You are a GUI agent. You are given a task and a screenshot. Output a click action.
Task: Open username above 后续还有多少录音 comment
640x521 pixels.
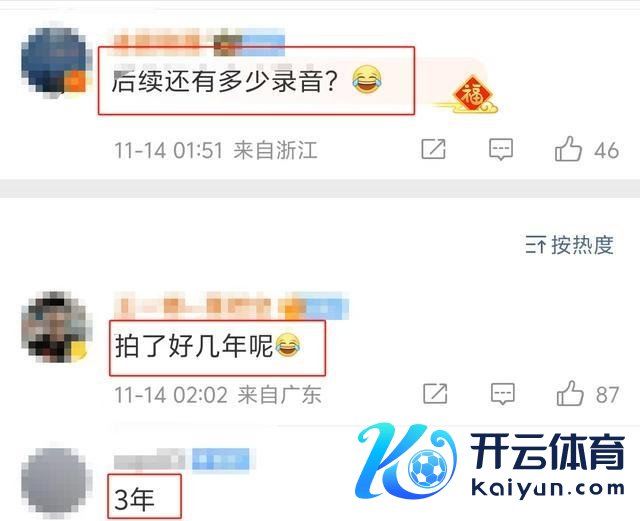coord(199,42)
